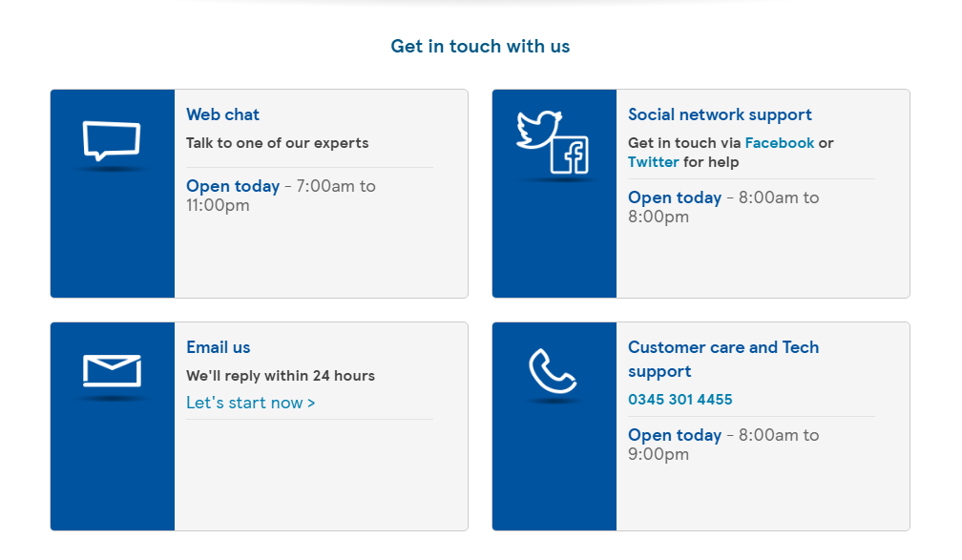The height and width of the screenshot is (560, 962).
Task: Click 'Open today' in Customer care card
Action: tap(675, 435)
